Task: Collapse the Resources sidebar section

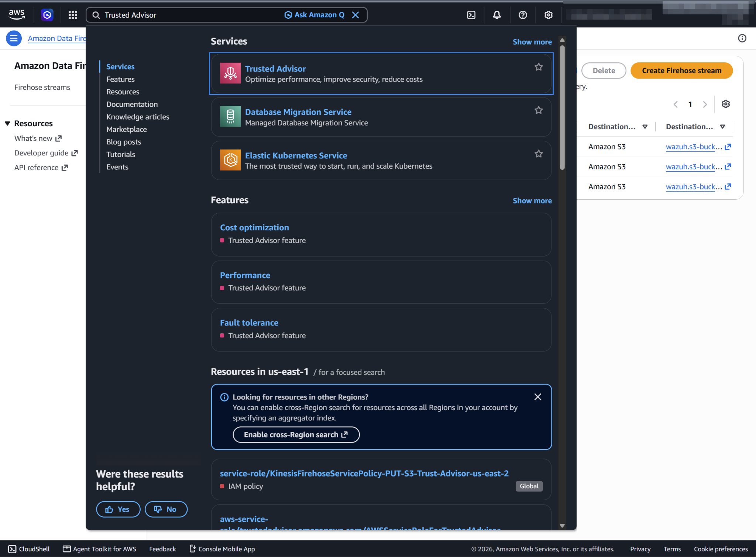Action: point(7,123)
